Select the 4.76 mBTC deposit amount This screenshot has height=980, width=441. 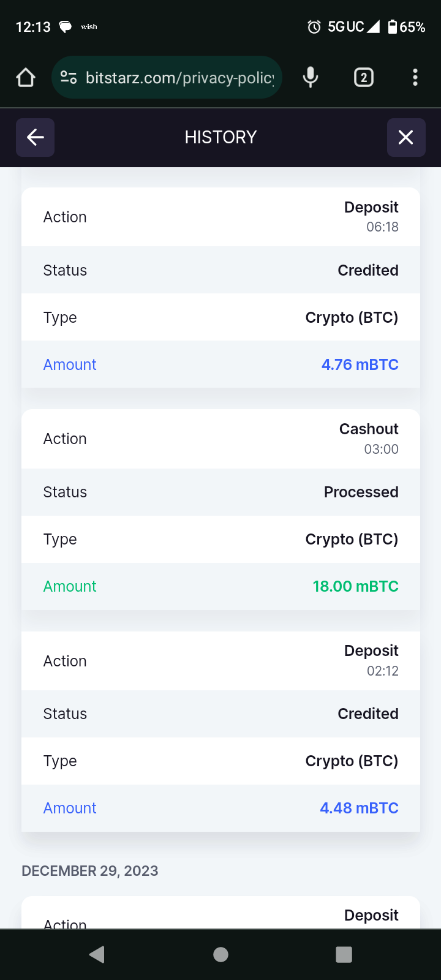coord(360,364)
